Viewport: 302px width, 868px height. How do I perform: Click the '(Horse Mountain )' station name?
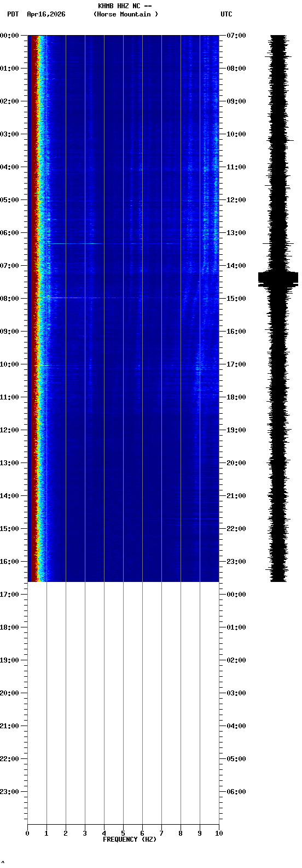pos(126,14)
